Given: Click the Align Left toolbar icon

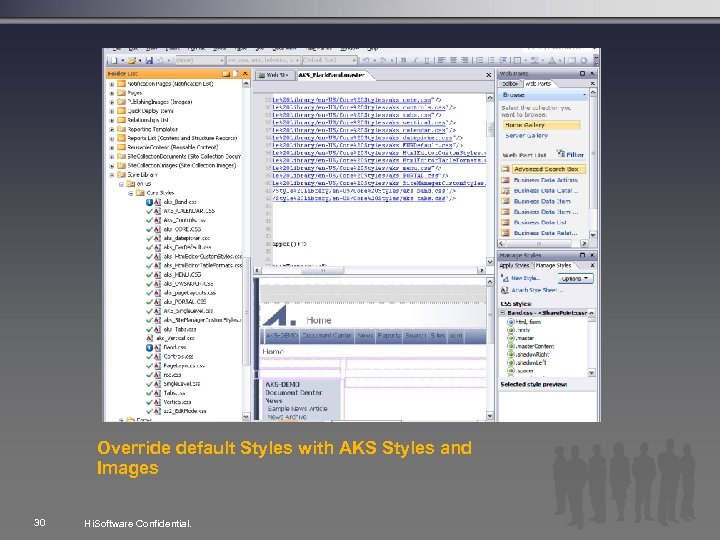Looking at the screenshot, I should [441, 60].
